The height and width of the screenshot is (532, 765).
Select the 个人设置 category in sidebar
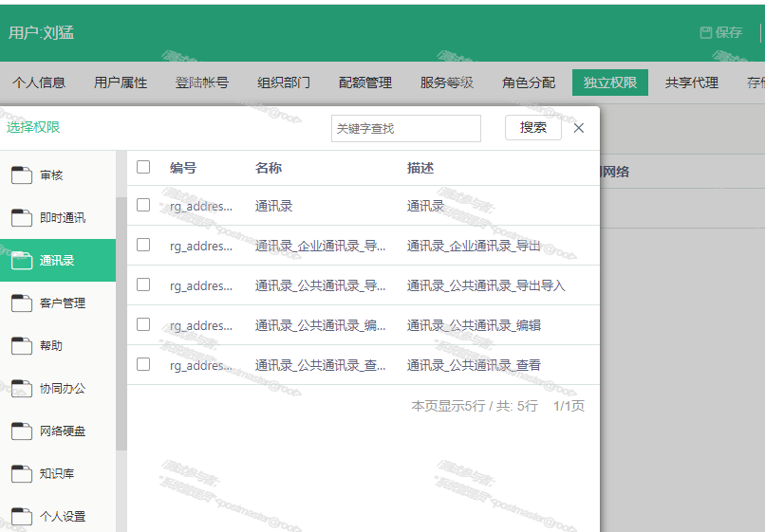[x=62, y=517]
